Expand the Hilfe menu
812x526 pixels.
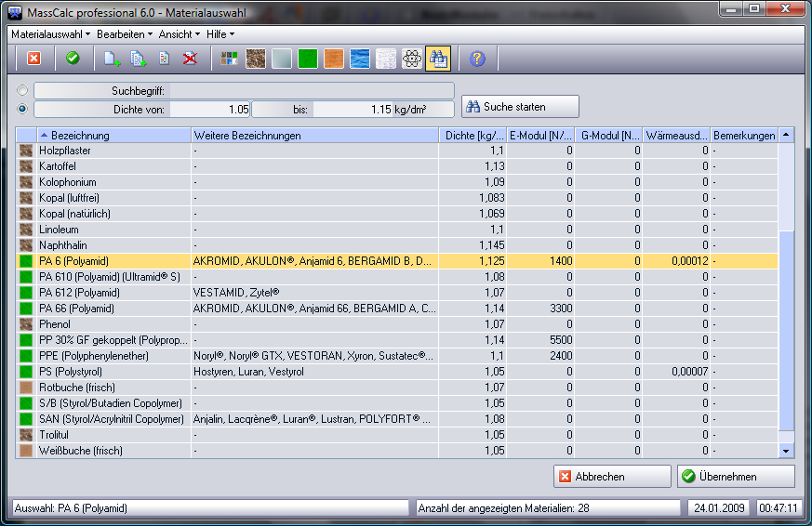220,33
